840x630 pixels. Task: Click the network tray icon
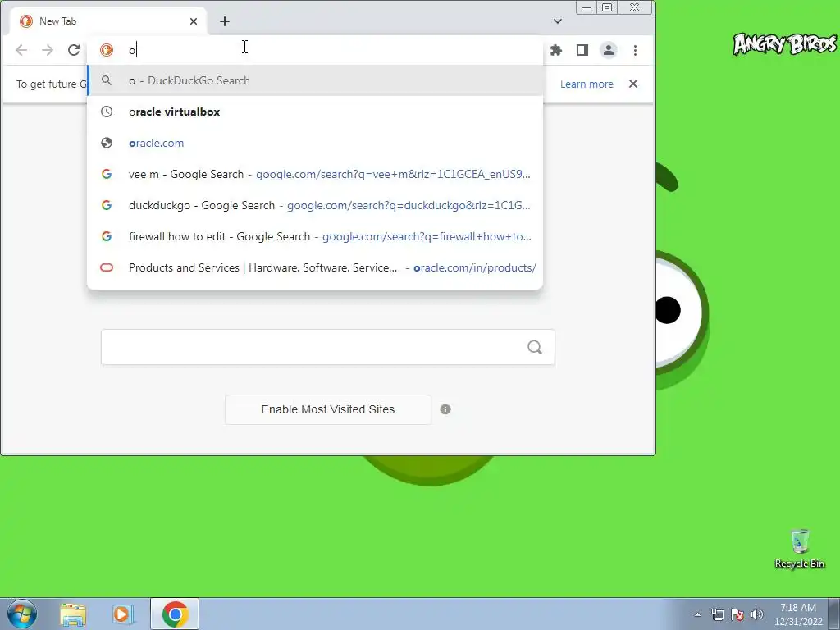(717, 614)
